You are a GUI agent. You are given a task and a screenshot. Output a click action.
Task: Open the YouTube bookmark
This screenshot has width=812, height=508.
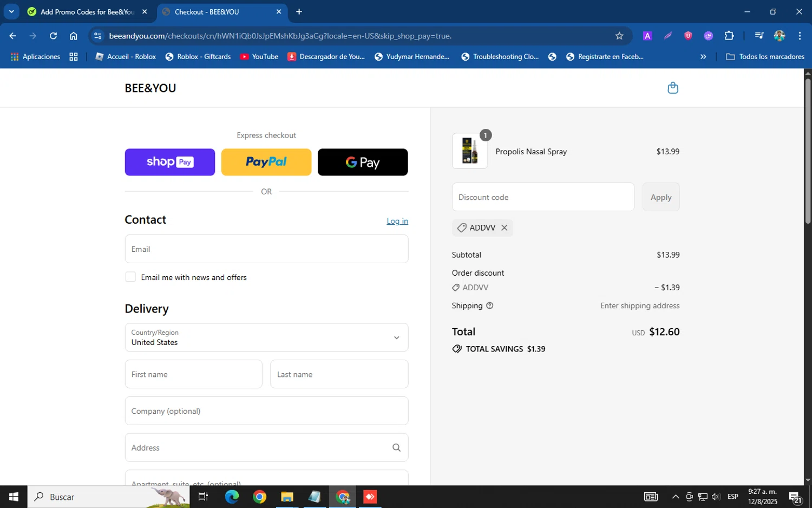[259, 56]
